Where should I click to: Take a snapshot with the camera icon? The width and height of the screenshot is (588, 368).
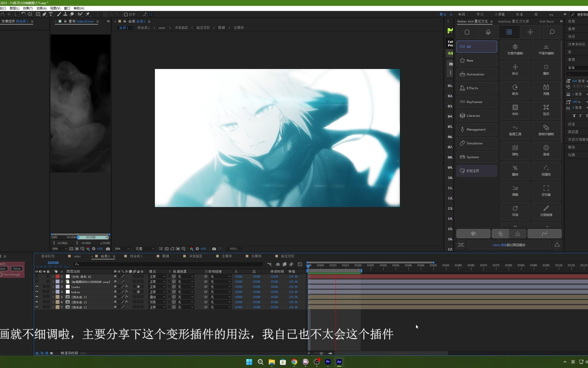214,249
